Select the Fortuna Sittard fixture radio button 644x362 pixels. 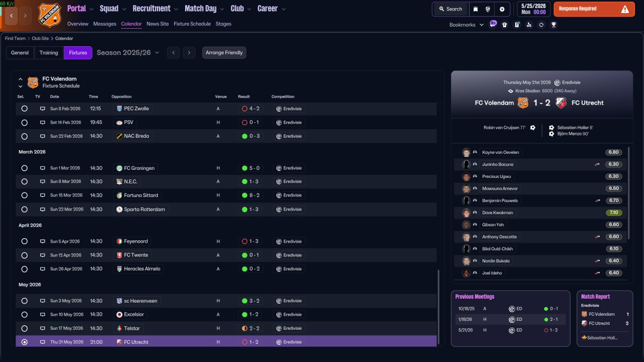(x=24, y=195)
